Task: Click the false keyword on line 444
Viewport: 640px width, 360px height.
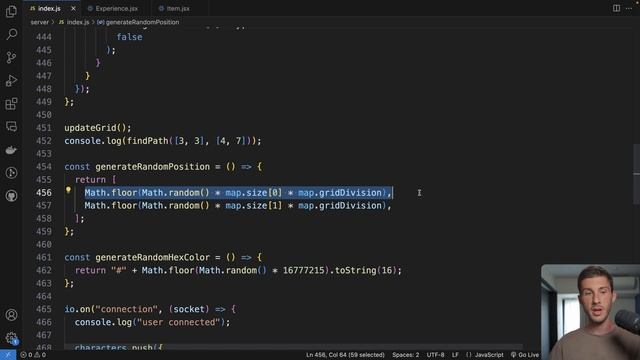Action: (129, 37)
